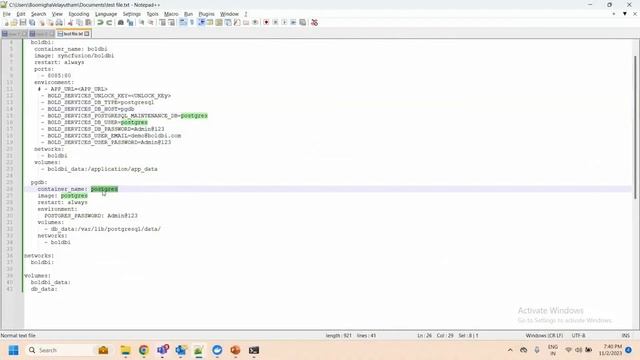Click the UTF-8 encoding status entry

point(578,336)
